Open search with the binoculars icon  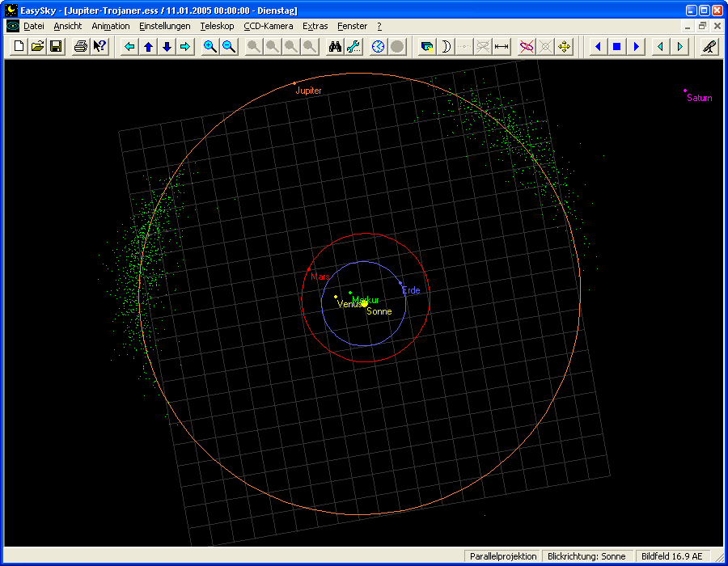point(335,47)
